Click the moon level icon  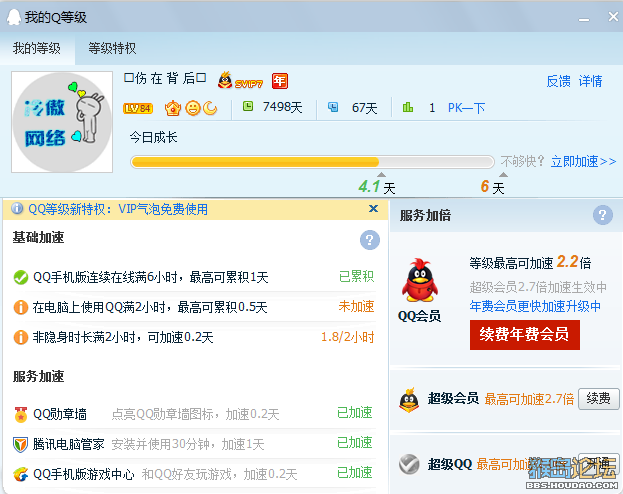pyautogui.click(x=210, y=108)
